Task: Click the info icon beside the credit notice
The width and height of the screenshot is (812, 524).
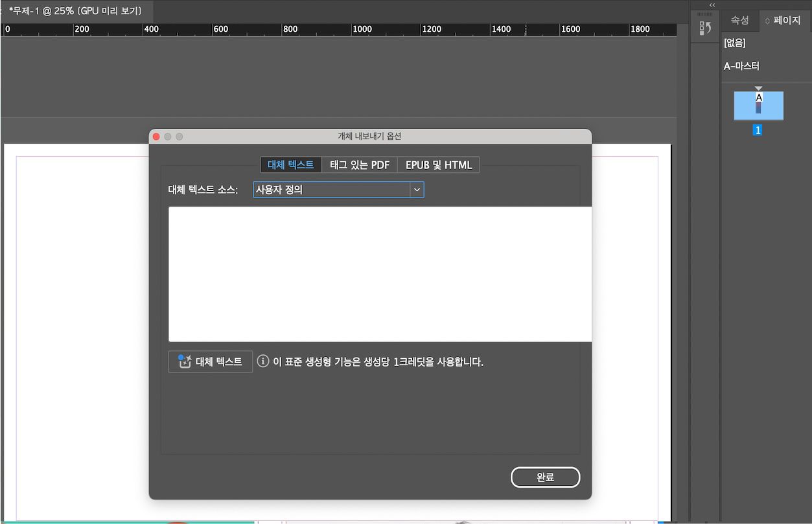Action: click(263, 361)
